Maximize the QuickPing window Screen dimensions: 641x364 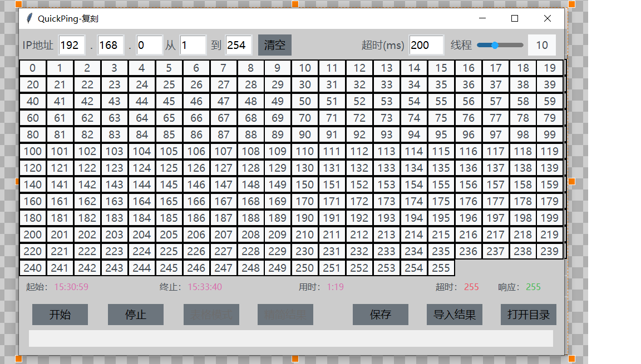[x=515, y=18]
